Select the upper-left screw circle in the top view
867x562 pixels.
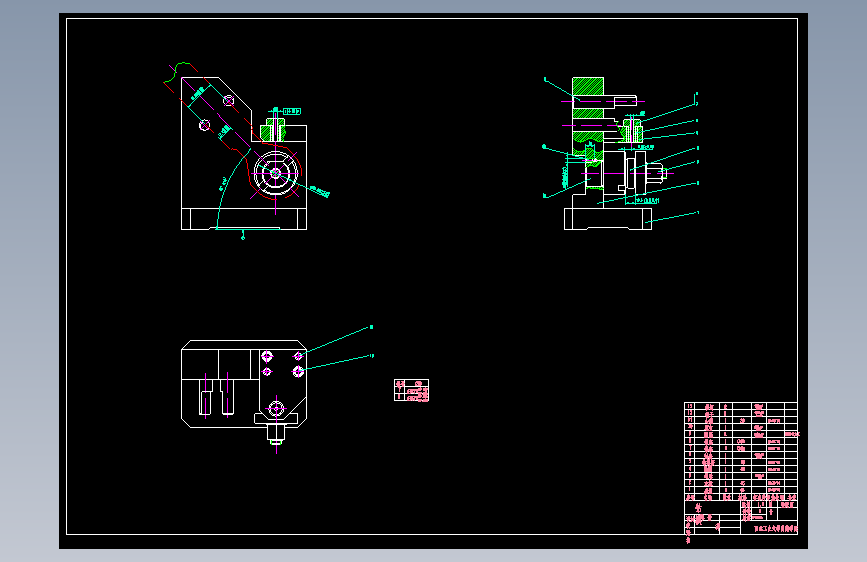267,356
